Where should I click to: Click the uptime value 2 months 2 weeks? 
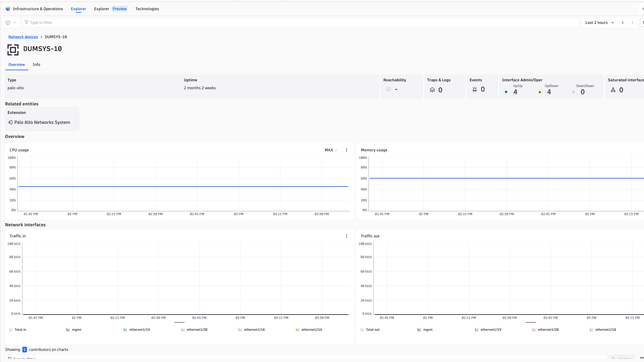pyautogui.click(x=200, y=88)
